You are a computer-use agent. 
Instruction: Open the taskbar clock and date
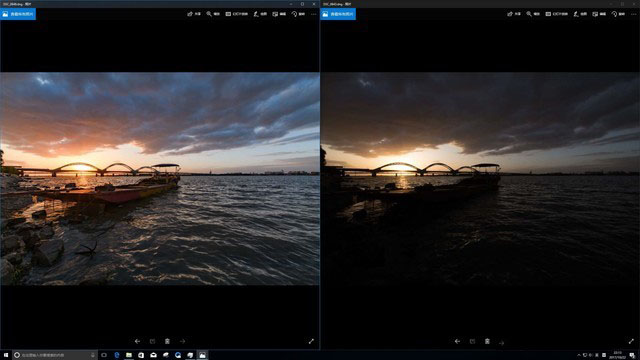[x=617, y=355]
